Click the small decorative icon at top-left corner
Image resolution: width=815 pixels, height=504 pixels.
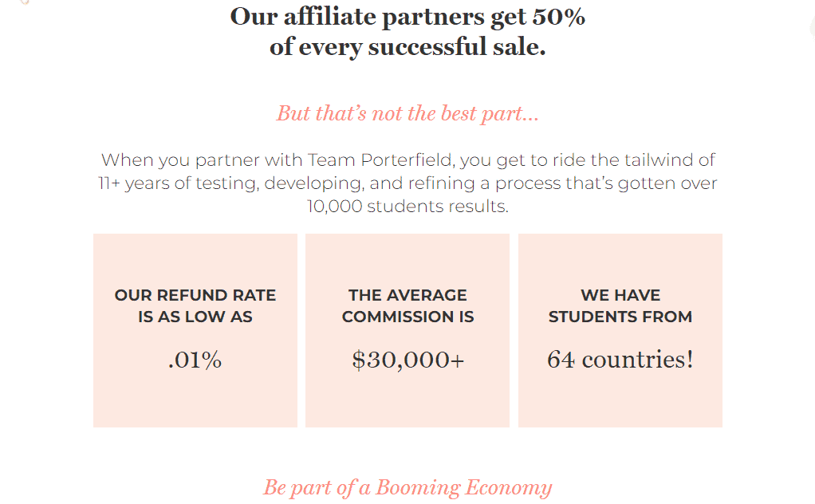point(24,2)
